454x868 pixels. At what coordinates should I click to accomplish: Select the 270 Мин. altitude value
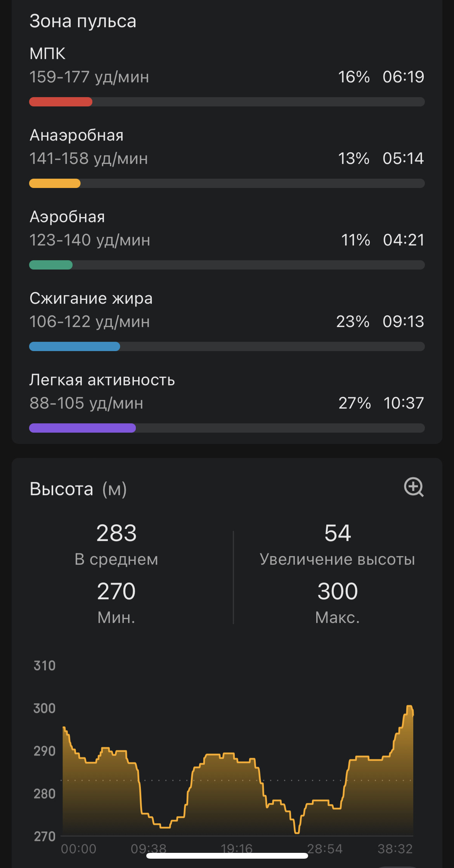click(116, 591)
